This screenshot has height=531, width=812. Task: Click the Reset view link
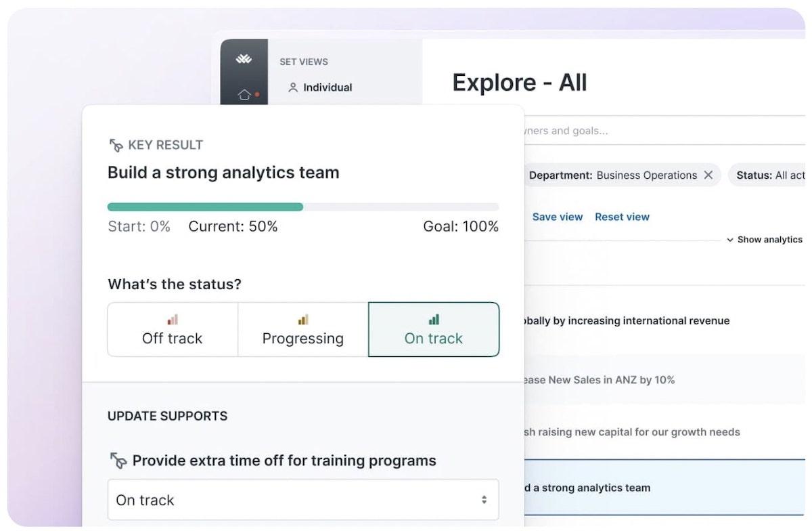(622, 217)
